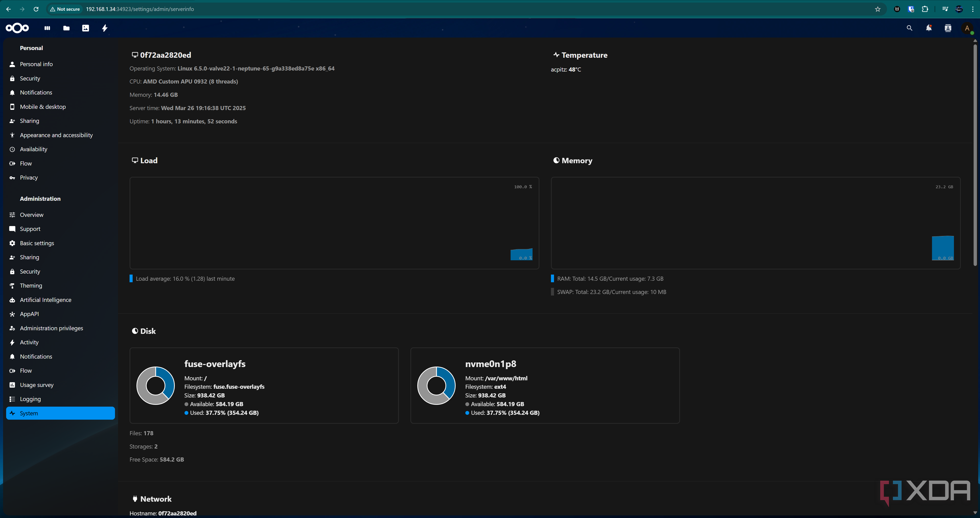Click 'Files: 178' text
This screenshot has height=518, width=980.
click(x=141, y=433)
